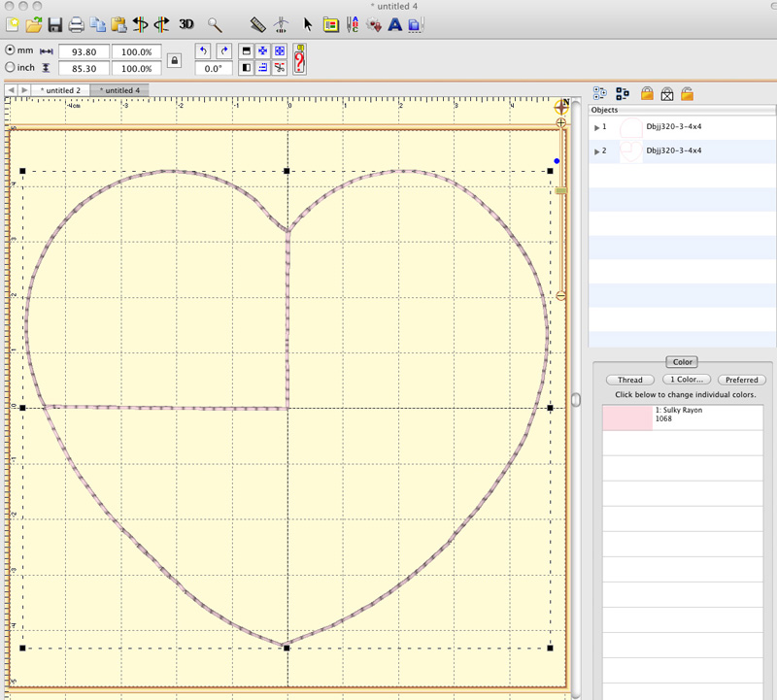This screenshot has height=700, width=777.
Task: Click the crossed-out padlock icon
Action: pos(667,93)
